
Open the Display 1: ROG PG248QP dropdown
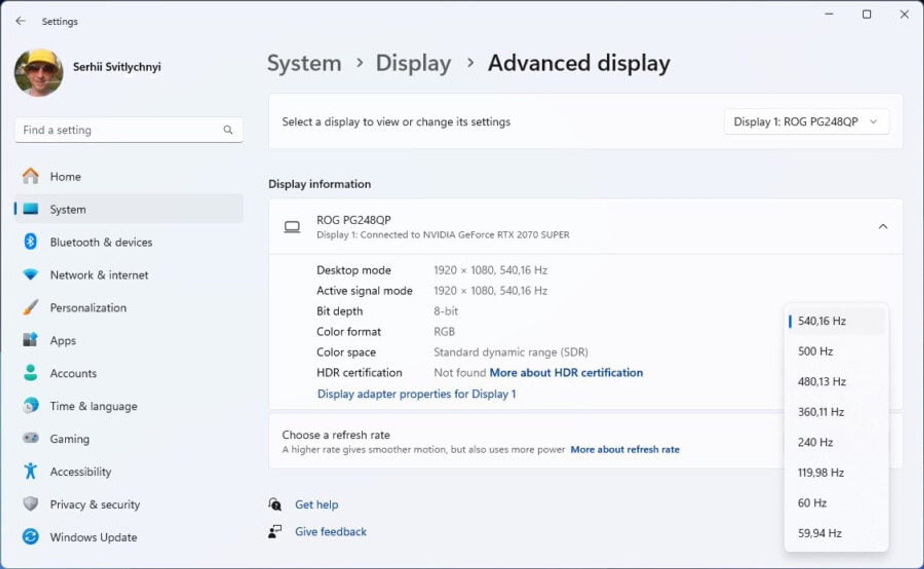click(x=807, y=122)
